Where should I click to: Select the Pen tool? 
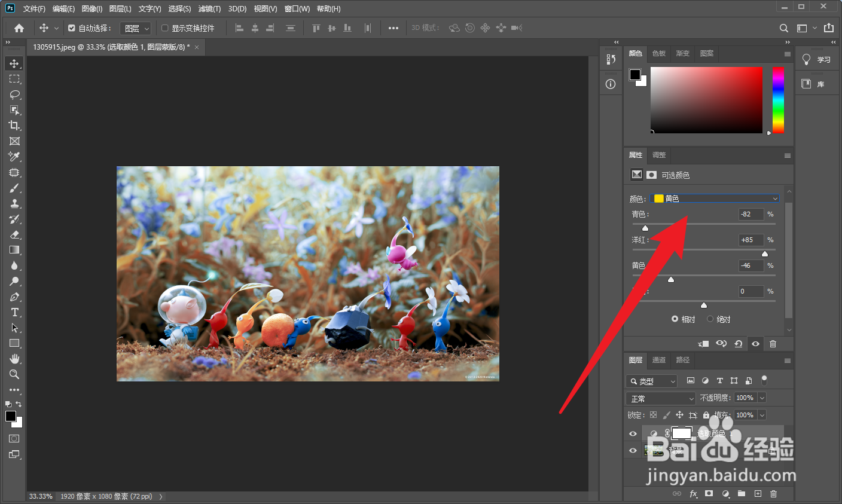coord(14,297)
